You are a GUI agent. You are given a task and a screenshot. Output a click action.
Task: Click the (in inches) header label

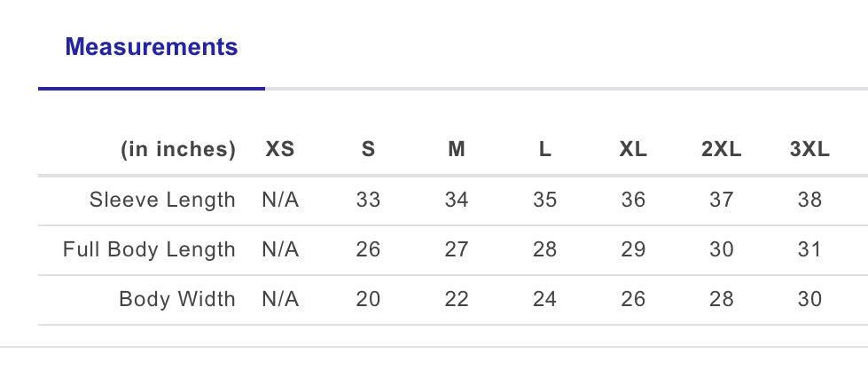[178, 150]
